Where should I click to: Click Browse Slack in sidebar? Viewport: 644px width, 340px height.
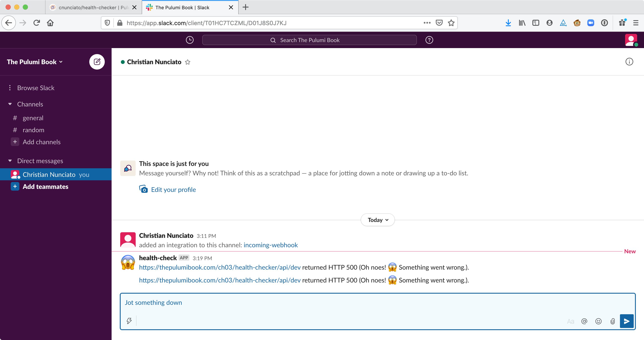(36, 88)
